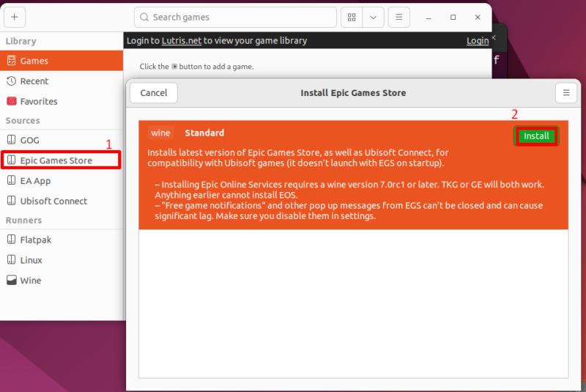Minimize the Lutris window

click(429, 18)
